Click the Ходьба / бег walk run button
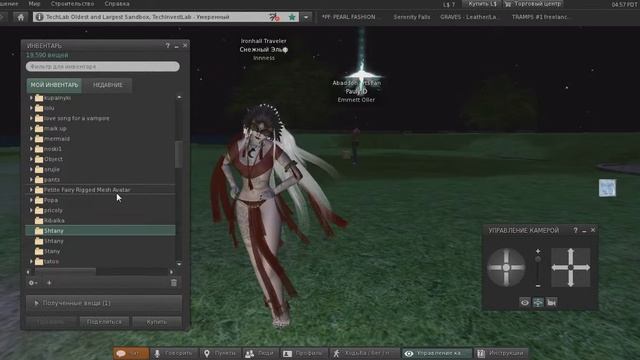The image size is (640, 360). click(364, 353)
